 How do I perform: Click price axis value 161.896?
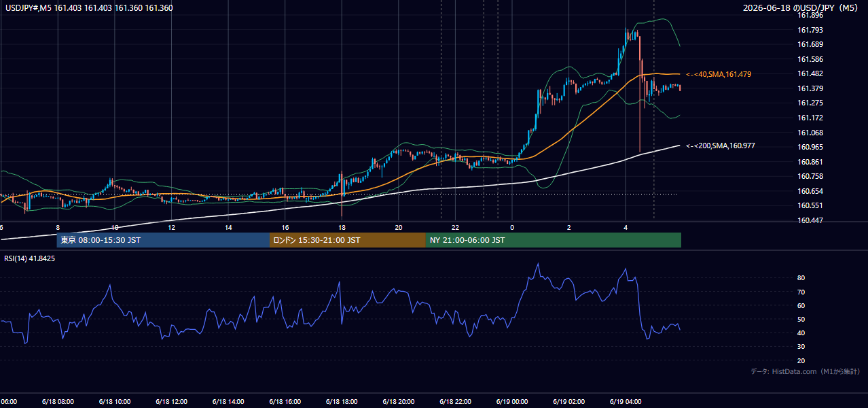tap(810, 15)
